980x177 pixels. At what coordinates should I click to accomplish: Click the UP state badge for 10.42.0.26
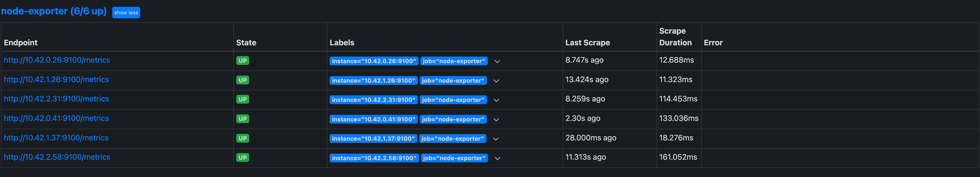click(x=242, y=60)
